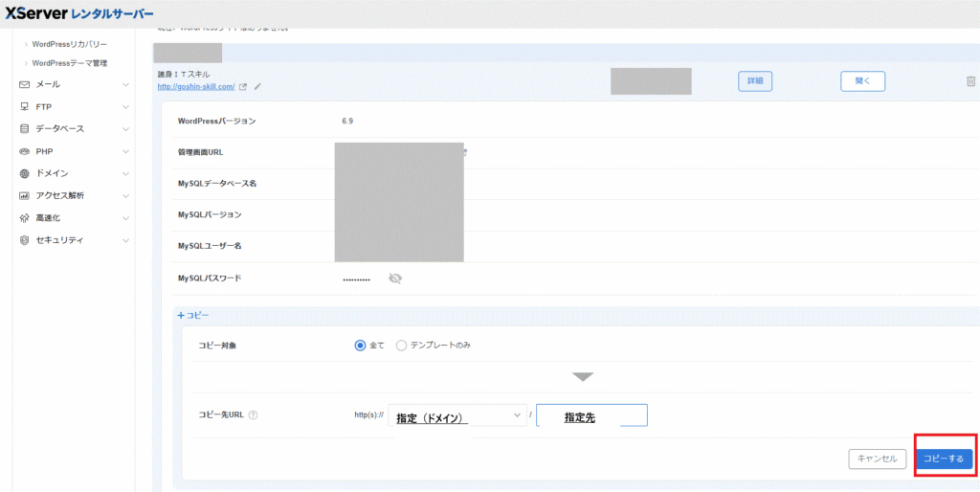The image size is (980, 492).
Task: Click the 高速化 sidebar label
Action: point(48,218)
